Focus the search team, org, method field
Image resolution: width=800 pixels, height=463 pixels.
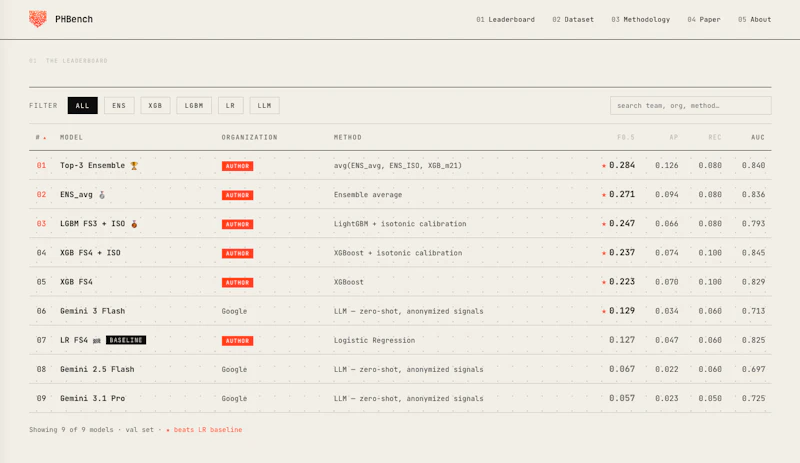[691, 106]
